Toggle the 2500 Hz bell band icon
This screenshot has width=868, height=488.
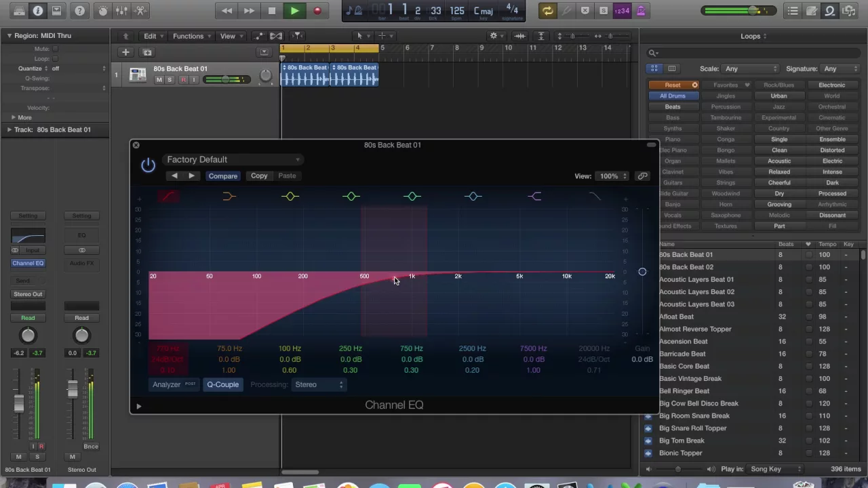(473, 197)
